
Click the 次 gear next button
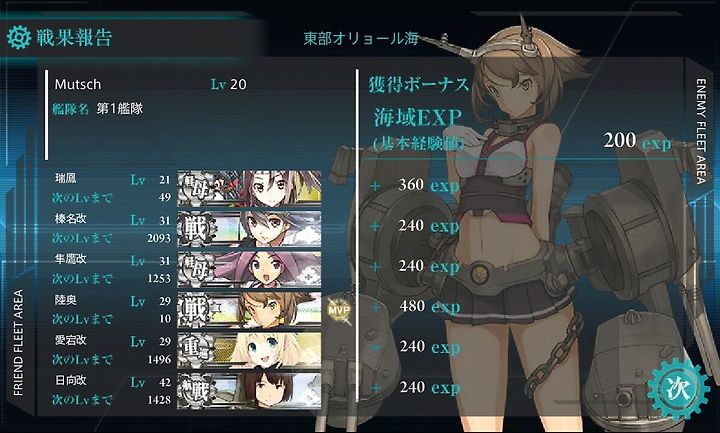678,389
